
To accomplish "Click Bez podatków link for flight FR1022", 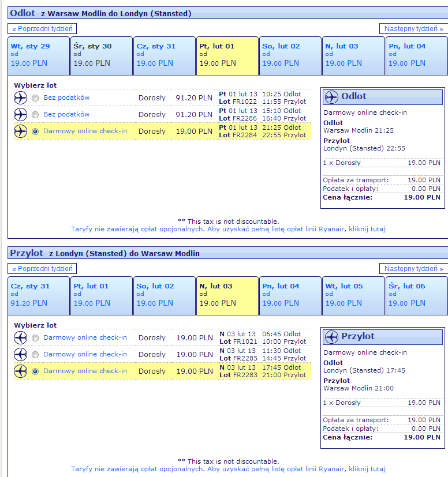I will point(66,97).
